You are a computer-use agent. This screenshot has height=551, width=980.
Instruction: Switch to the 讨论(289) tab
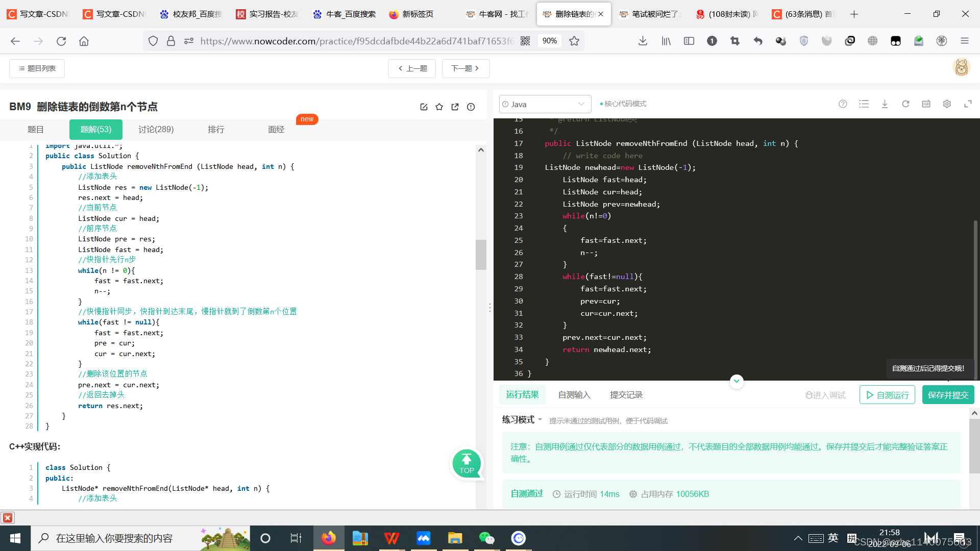pyautogui.click(x=156, y=129)
